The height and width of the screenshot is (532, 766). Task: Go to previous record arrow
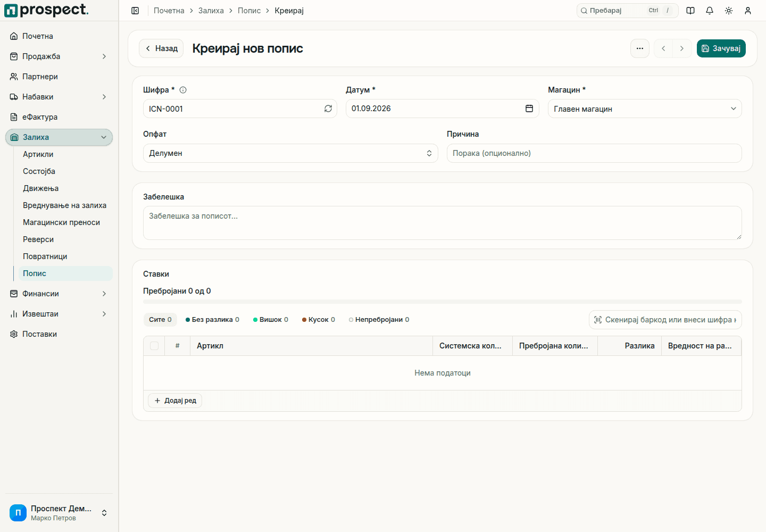[x=663, y=48]
